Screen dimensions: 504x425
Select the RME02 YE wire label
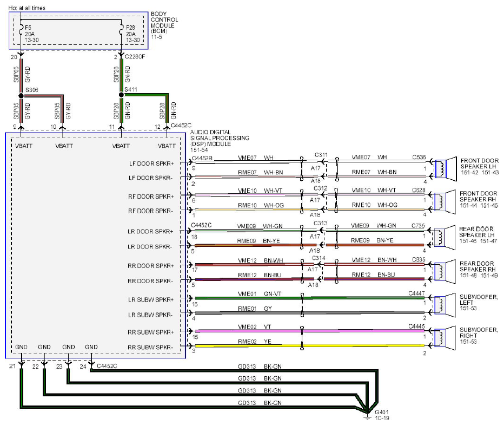click(x=255, y=342)
